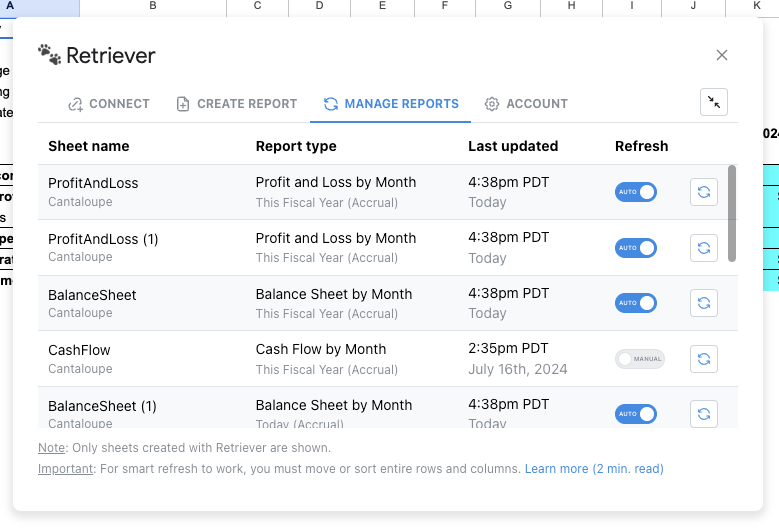Go to the Account tab
Screen dimensions: 779x528
click(x=526, y=104)
